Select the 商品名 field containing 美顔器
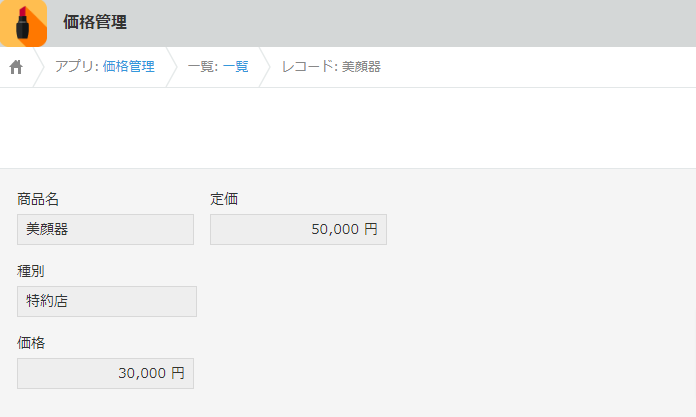Image resolution: width=696 pixels, height=417 pixels. tap(105, 230)
